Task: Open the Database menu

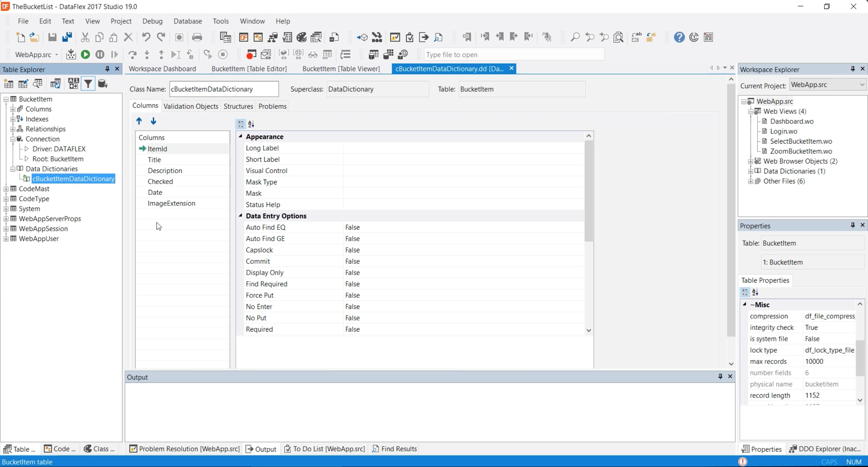Action: 188,21
